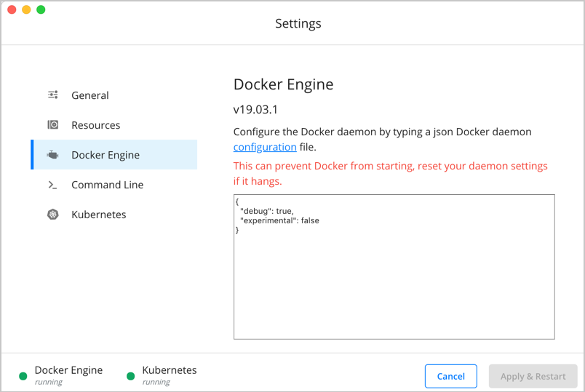Select the Command Line menu entry
Image resolution: width=585 pixels, height=392 pixels.
[x=107, y=185]
